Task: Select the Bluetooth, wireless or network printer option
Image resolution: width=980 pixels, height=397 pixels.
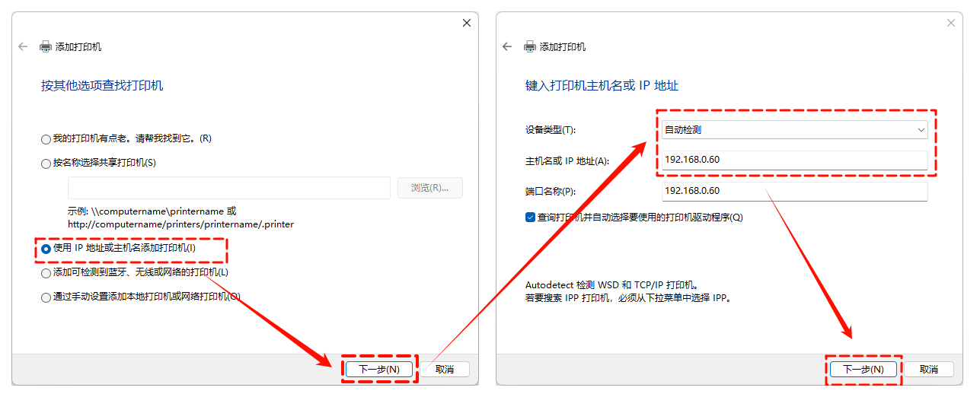Action: [x=46, y=273]
